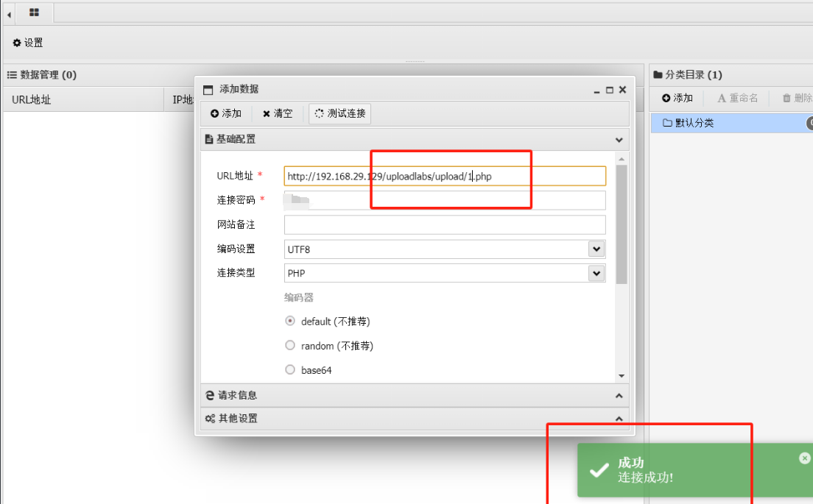Click 重命名 rename category button
This screenshot has height=504, width=813.
coord(737,98)
